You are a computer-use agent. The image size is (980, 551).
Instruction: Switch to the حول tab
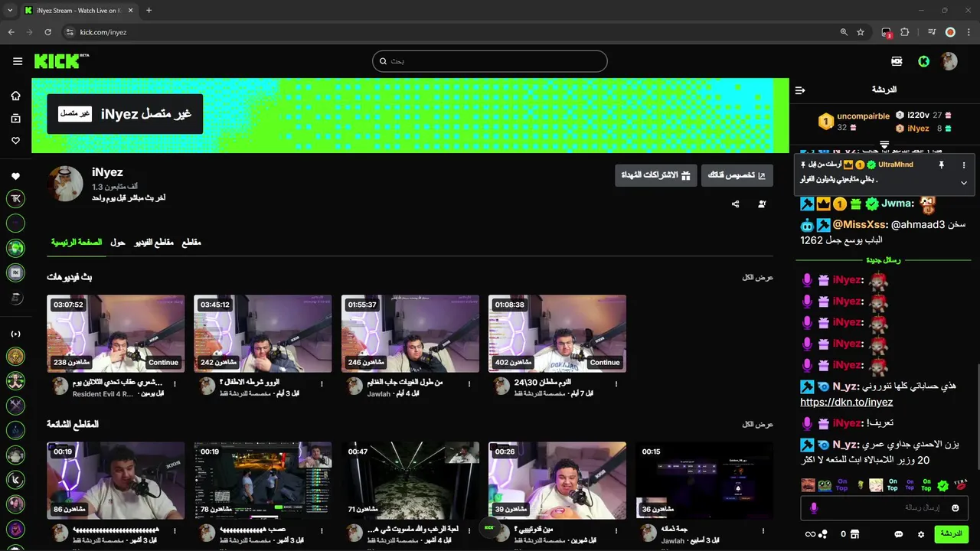point(118,243)
